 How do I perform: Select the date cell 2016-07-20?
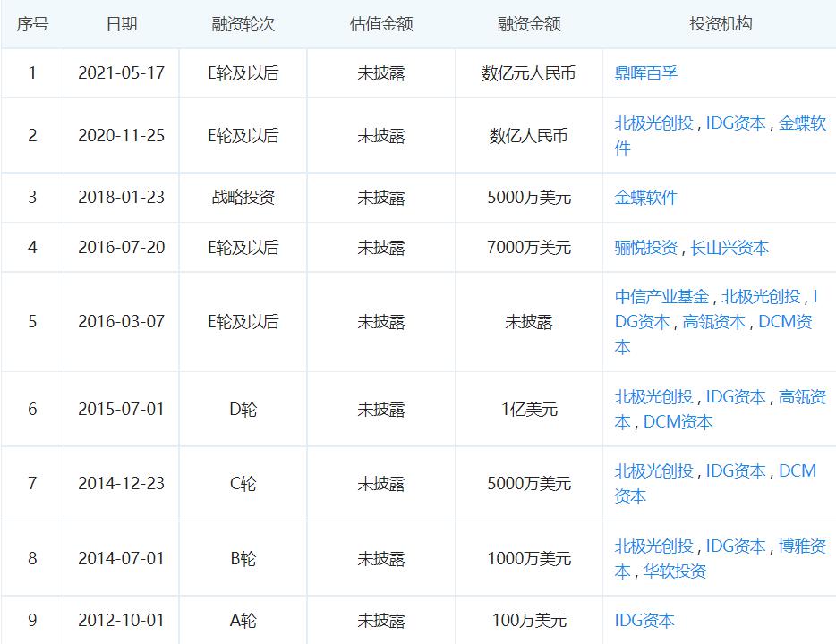(122, 248)
